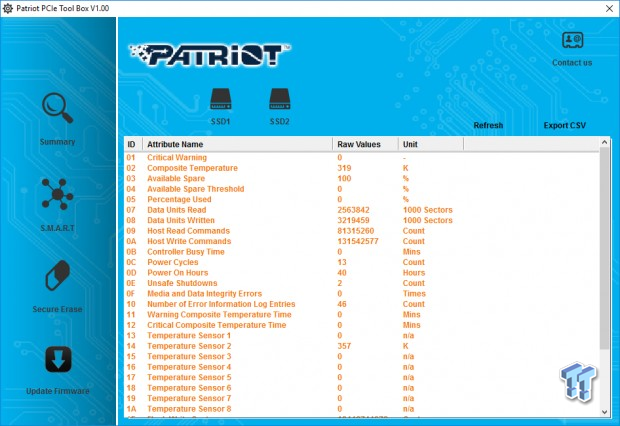Click raw value 319
The height and width of the screenshot is (426, 620).
tap(344, 168)
